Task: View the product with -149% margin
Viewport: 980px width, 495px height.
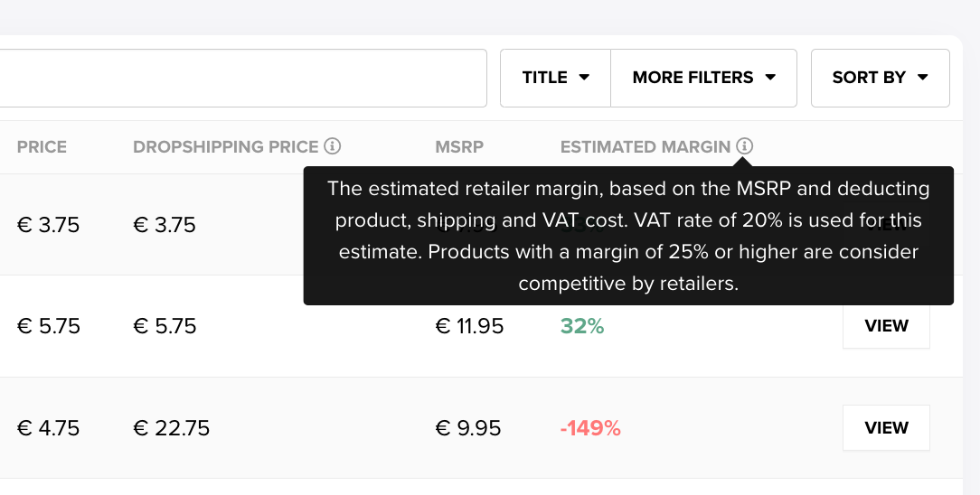Action: point(886,427)
